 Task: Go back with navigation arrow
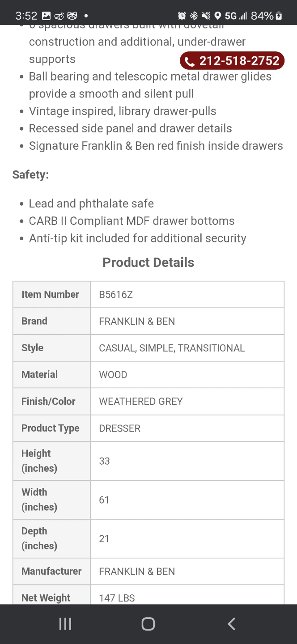(231, 624)
